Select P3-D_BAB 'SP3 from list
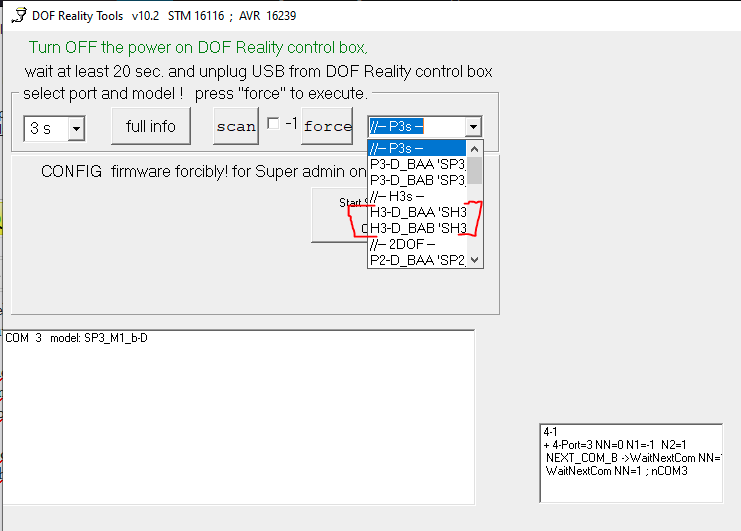The width and height of the screenshot is (741, 531). [417, 180]
